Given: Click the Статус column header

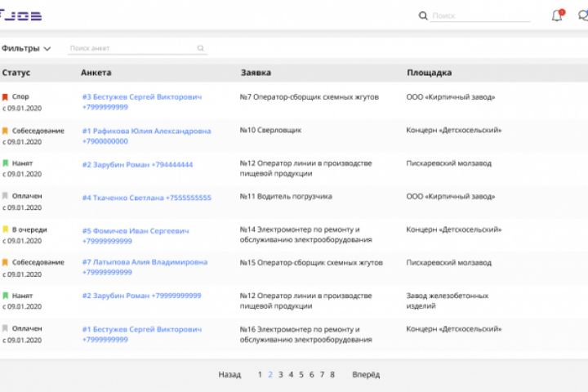Looking at the screenshot, I should pos(16,73).
